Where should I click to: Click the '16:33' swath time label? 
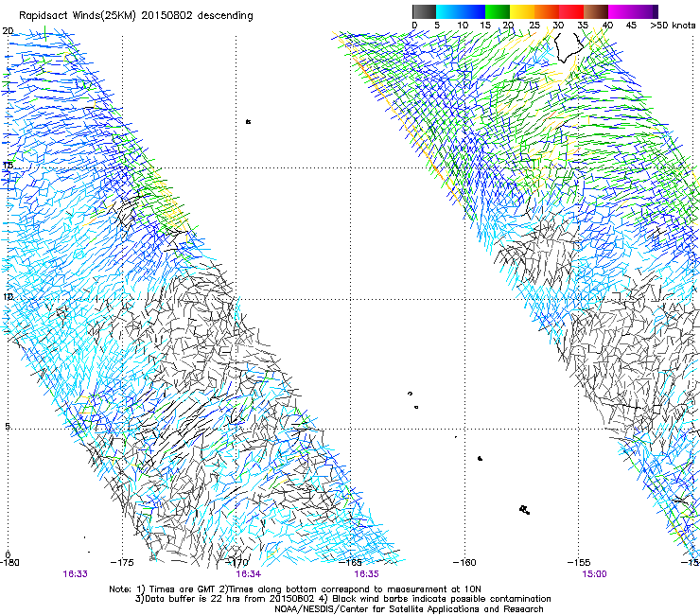tap(75, 574)
